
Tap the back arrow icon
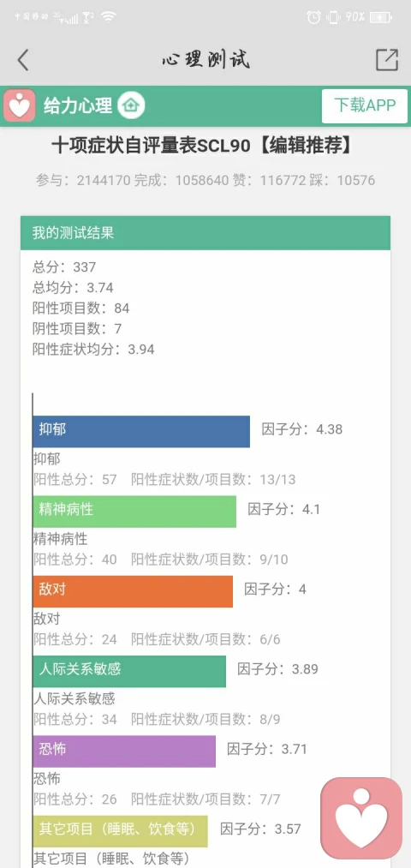[x=22, y=60]
